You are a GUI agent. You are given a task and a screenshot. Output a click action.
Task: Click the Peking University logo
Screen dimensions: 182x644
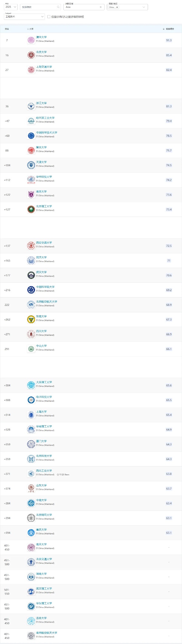point(31,55)
